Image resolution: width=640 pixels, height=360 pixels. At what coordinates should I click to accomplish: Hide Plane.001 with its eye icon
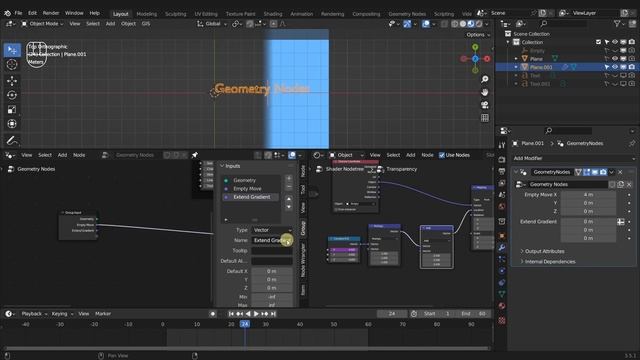point(615,67)
